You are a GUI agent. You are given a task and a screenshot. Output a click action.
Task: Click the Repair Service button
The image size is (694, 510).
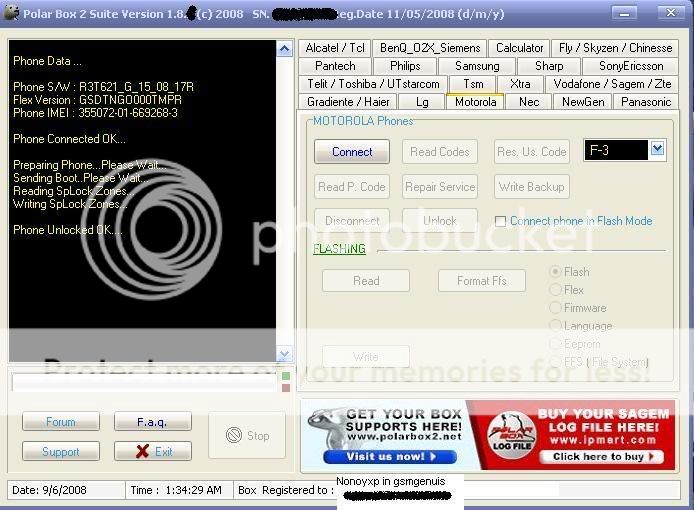pyautogui.click(x=440, y=186)
